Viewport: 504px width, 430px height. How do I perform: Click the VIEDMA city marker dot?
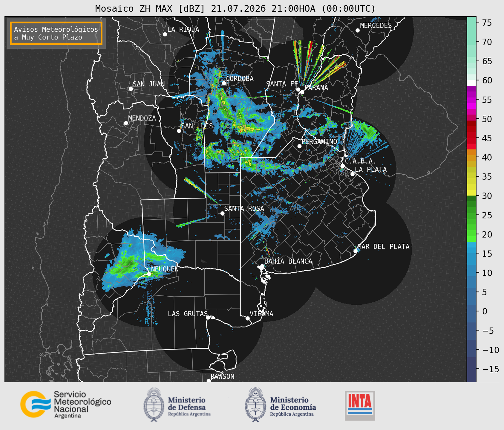pyautogui.click(x=248, y=318)
